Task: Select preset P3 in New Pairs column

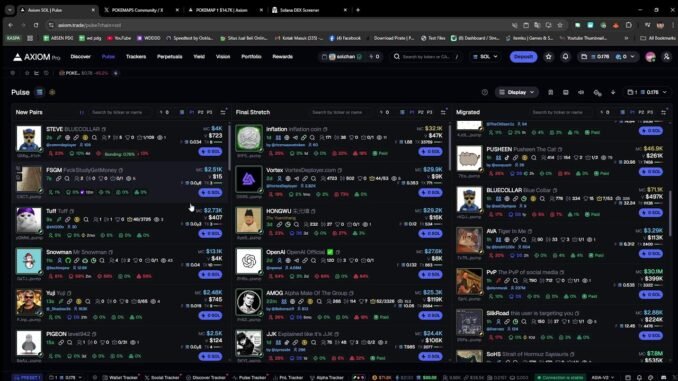Action: (x=209, y=112)
